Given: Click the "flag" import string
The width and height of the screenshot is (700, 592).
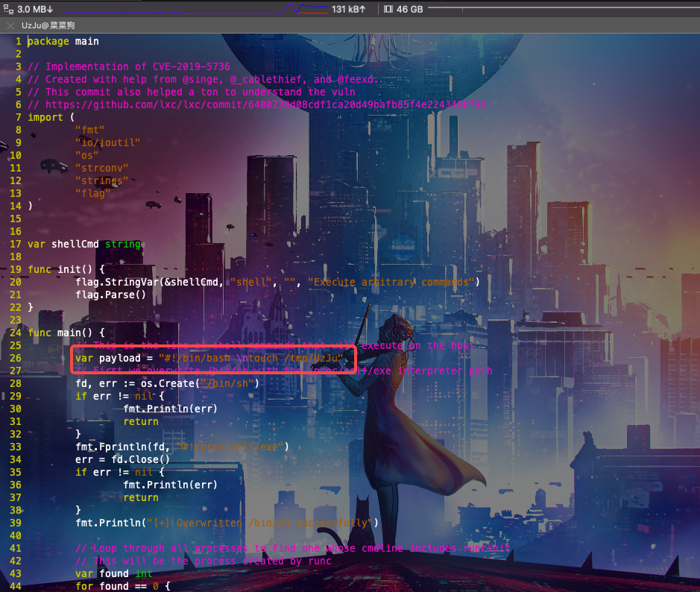Looking at the screenshot, I should pos(93,193).
